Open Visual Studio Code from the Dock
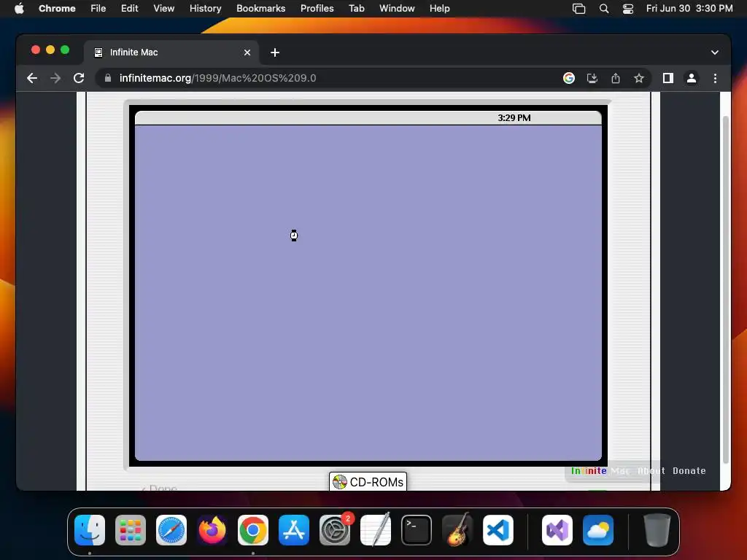 pyautogui.click(x=498, y=530)
